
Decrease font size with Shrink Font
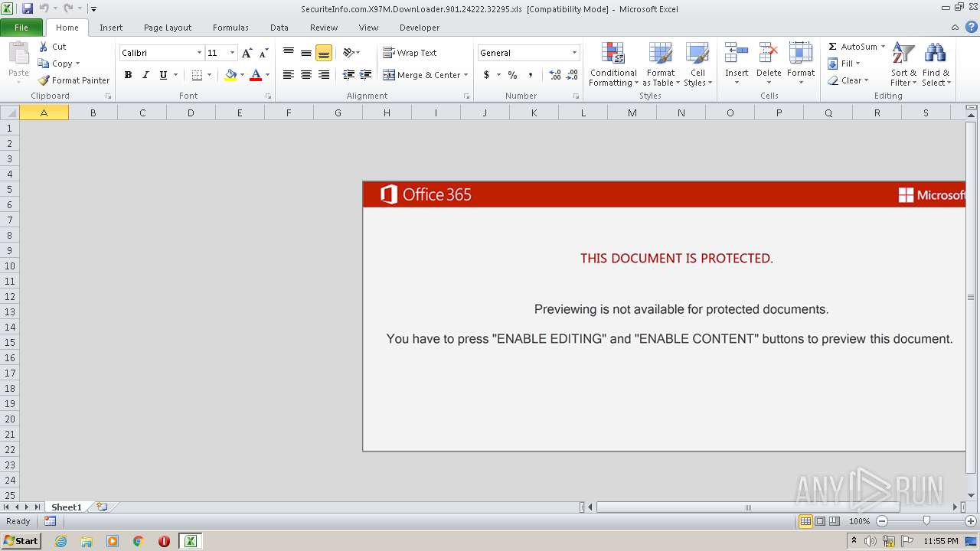(263, 53)
